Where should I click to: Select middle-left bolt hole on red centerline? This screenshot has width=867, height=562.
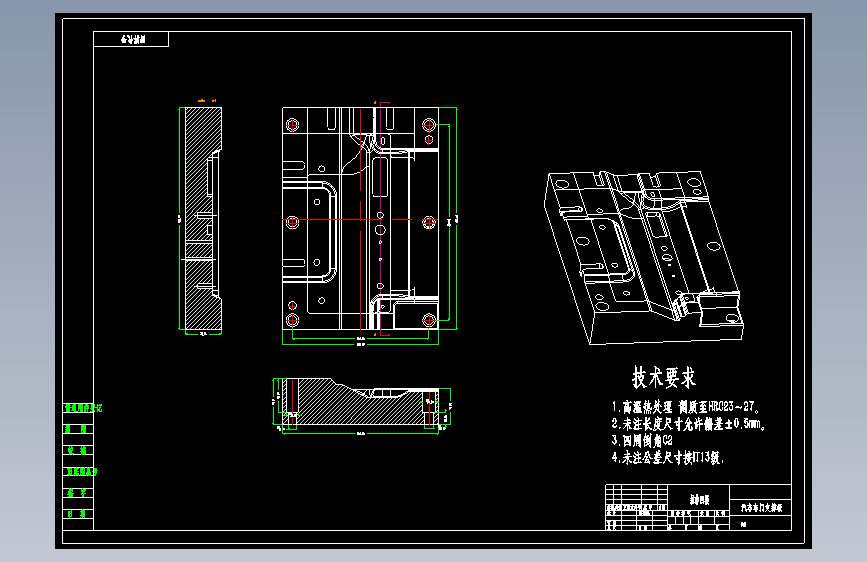(x=293, y=222)
